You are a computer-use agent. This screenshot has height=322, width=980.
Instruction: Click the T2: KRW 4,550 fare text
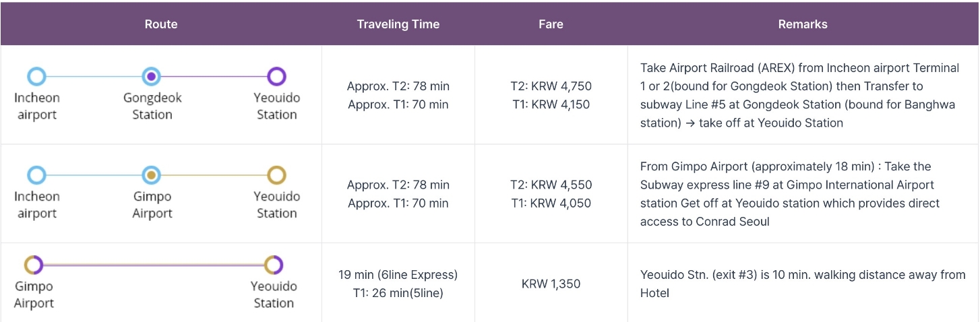tap(551, 185)
